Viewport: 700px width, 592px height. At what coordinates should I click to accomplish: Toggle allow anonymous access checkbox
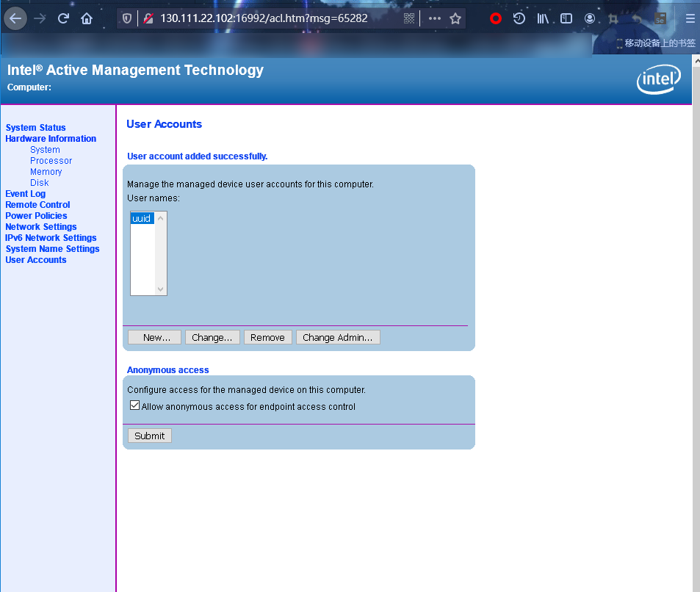point(135,405)
